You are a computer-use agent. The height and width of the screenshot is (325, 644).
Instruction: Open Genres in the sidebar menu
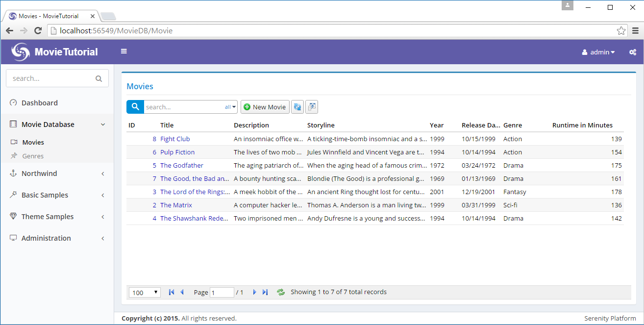tap(33, 156)
